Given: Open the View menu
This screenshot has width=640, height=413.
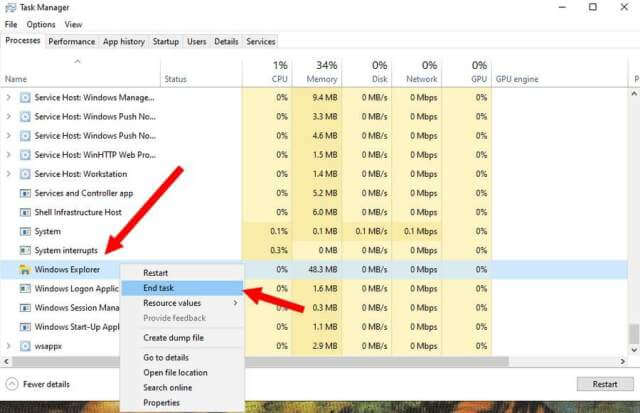Looking at the screenshot, I should coord(73,24).
